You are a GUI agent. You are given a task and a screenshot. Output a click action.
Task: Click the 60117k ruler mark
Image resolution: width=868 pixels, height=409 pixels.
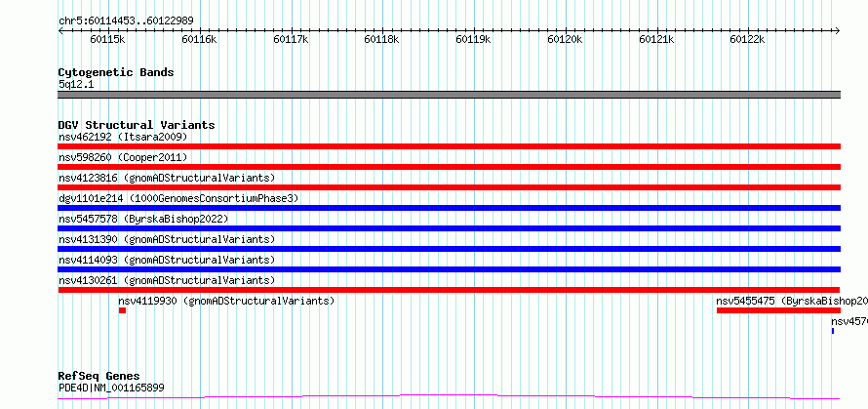292,39
